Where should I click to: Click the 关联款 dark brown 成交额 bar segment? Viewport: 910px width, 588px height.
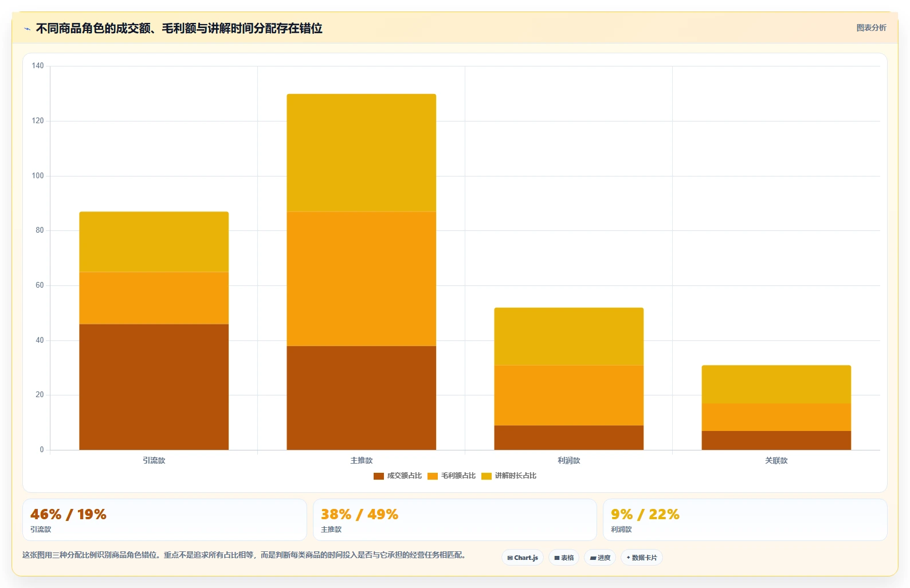click(776, 440)
